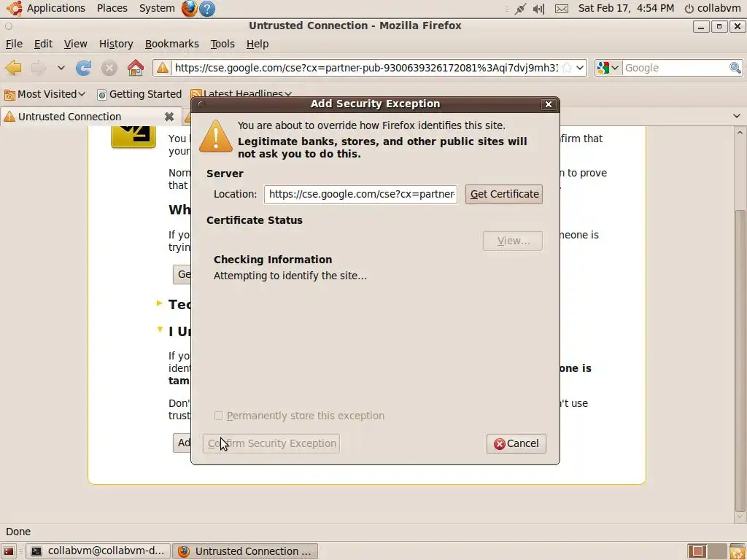
Task: Click the bookmark star in the URL bar
Action: (x=567, y=68)
